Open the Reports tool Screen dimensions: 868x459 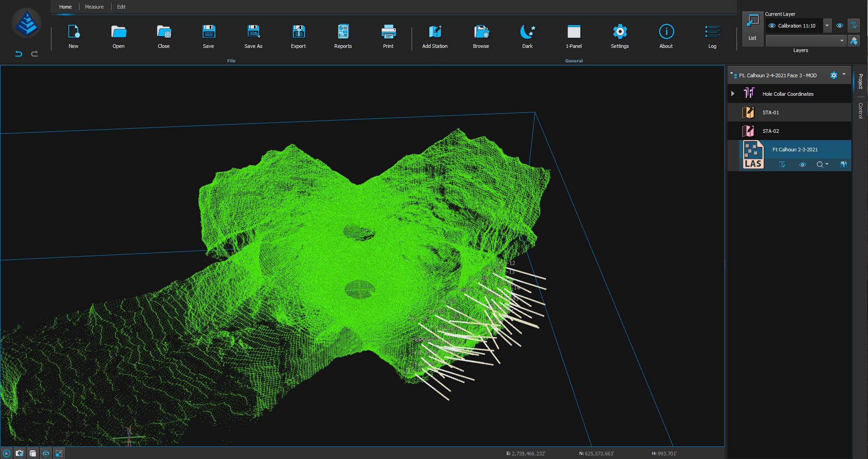tap(343, 36)
